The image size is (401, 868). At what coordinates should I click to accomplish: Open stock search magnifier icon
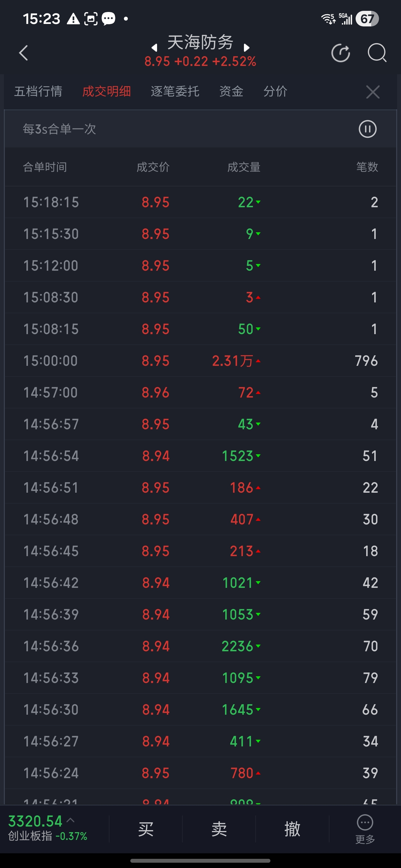(377, 53)
